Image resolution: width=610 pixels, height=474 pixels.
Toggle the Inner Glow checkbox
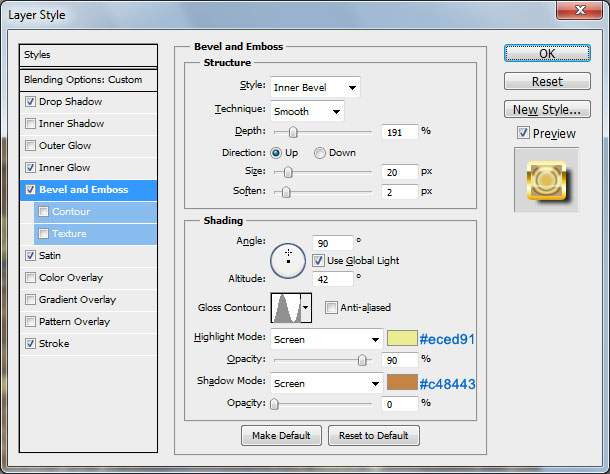[x=30, y=168]
